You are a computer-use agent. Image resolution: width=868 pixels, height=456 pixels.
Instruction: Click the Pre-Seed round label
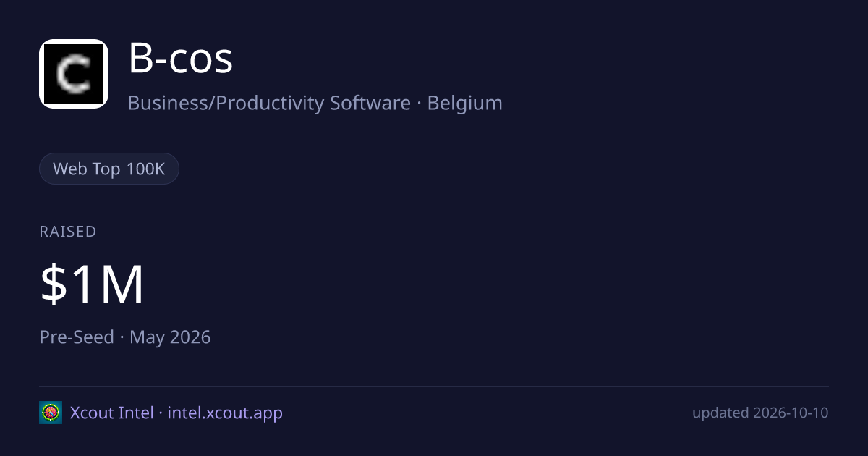77,337
